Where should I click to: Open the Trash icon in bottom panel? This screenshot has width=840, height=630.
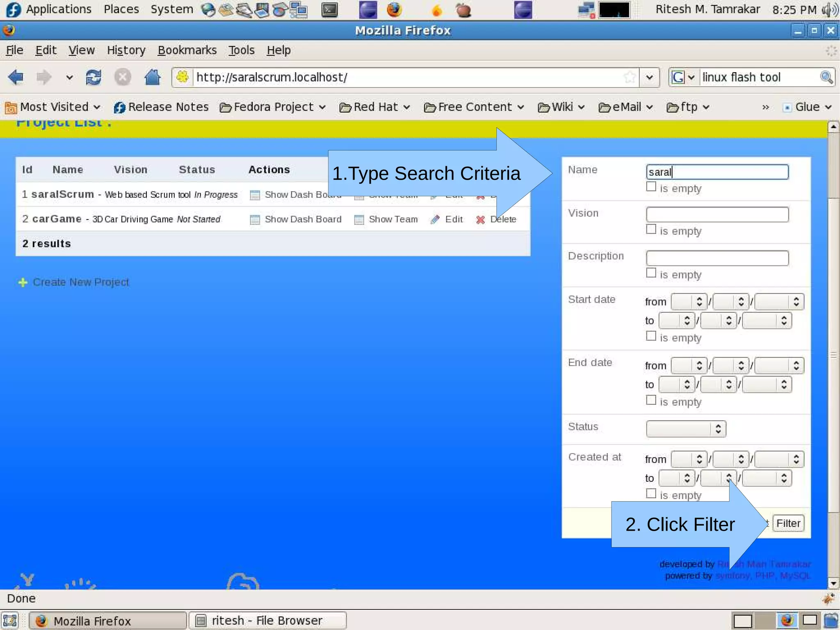tap(831, 621)
